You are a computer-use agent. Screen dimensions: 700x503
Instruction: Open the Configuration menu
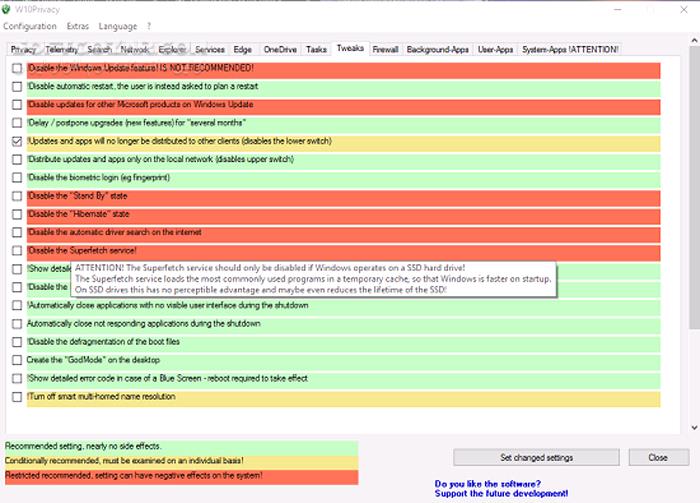click(x=30, y=26)
